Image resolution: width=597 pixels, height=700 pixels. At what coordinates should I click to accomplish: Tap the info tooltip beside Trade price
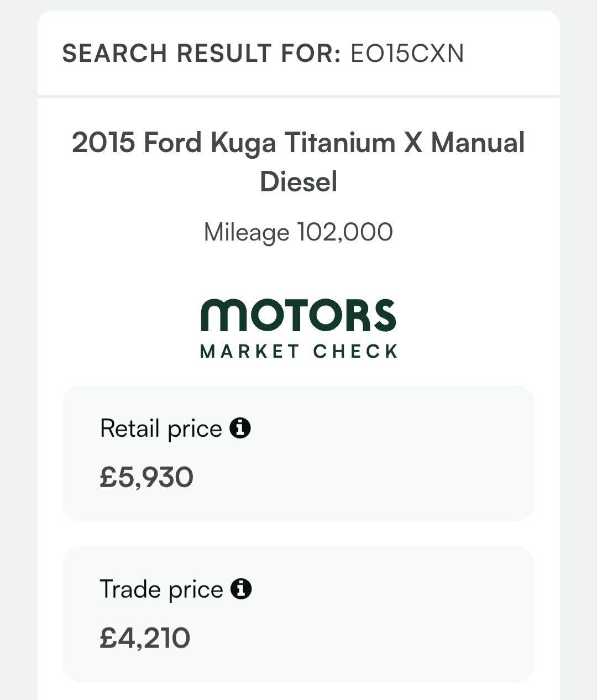coord(241,589)
